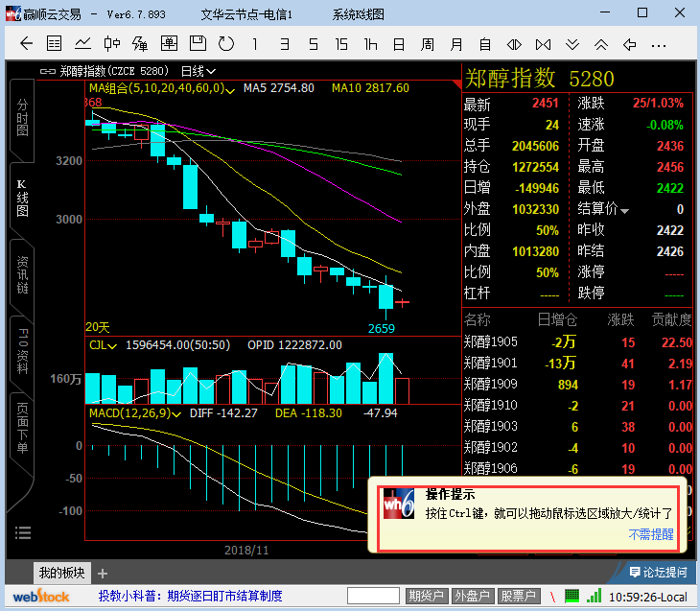The height and width of the screenshot is (611, 700).
Task: Click the double down chevron icon
Action: [572, 44]
